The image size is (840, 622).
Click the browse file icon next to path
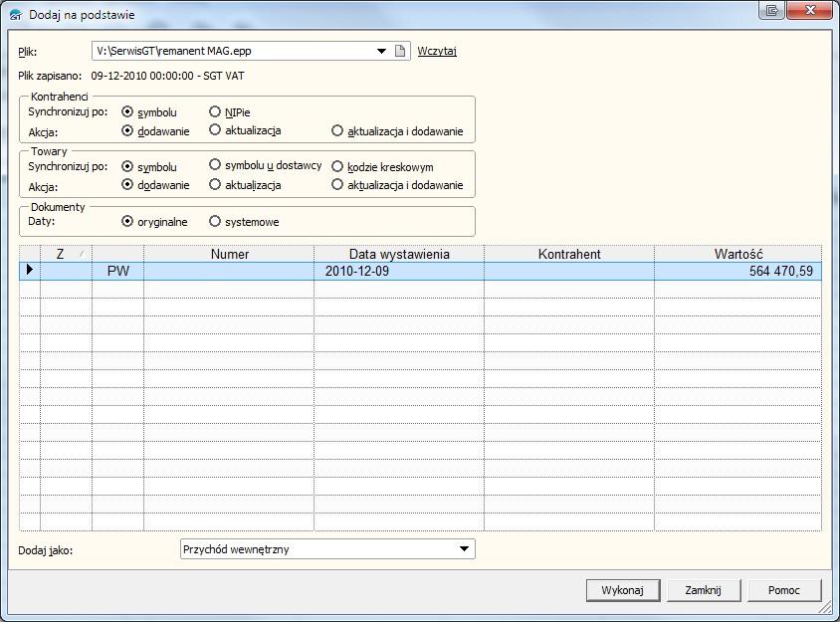click(400, 51)
